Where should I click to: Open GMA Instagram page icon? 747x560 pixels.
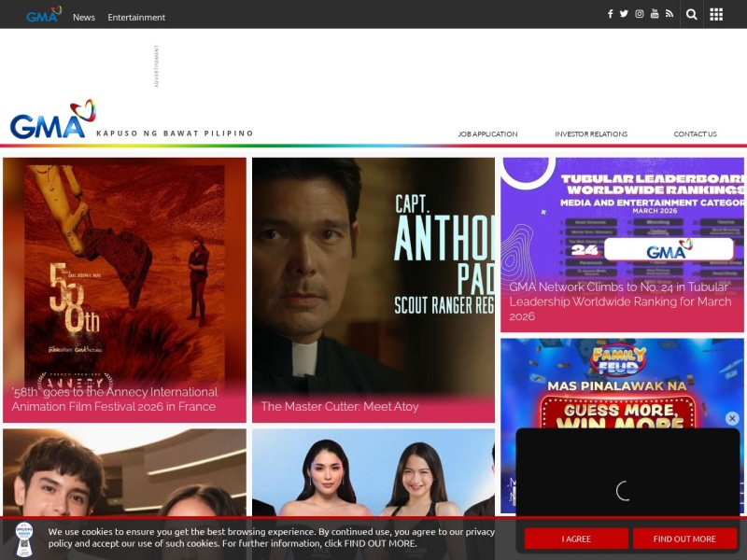click(640, 14)
